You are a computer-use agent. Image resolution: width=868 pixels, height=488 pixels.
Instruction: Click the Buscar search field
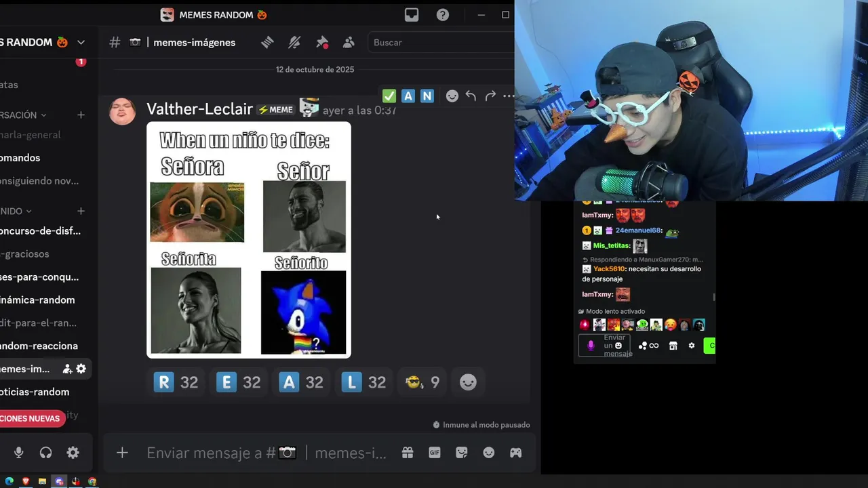tap(441, 42)
